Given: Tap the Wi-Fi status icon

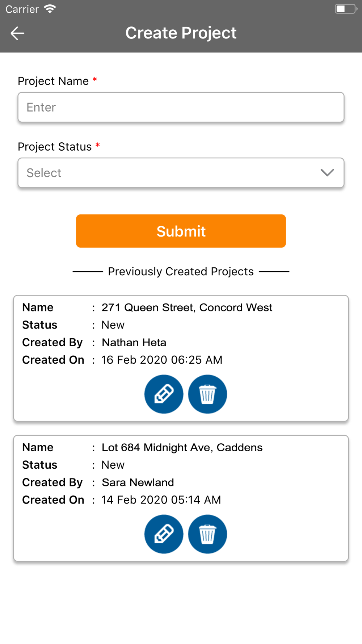Looking at the screenshot, I should pyautogui.click(x=50, y=9).
